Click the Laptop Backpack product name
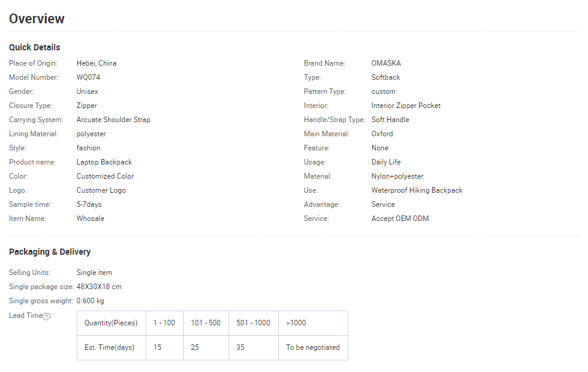 pyautogui.click(x=104, y=162)
